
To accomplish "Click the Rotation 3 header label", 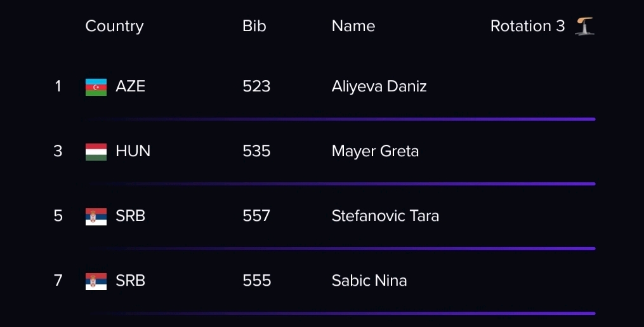I will (x=528, y=26).
